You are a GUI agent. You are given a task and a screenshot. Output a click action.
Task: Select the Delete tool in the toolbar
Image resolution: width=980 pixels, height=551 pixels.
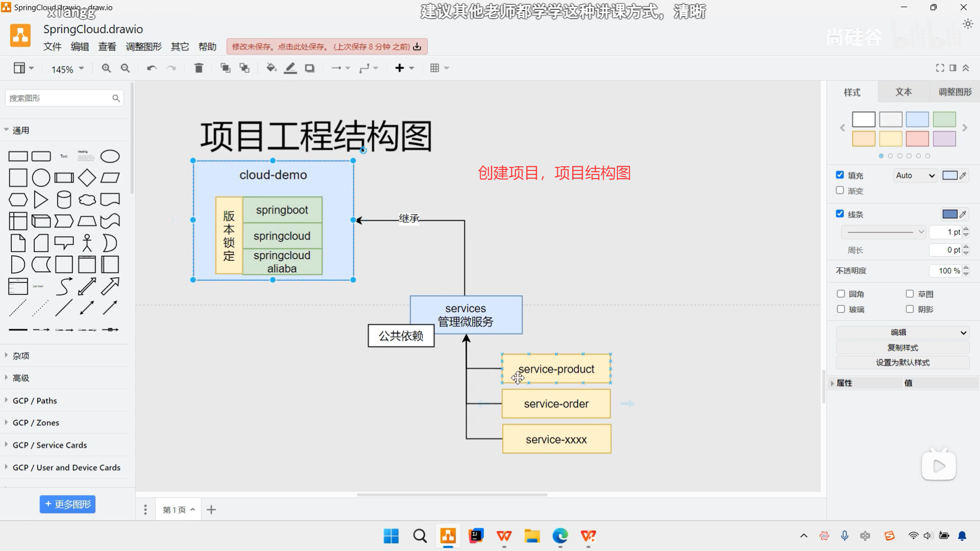pyautogui.click(x=199, y=67)
